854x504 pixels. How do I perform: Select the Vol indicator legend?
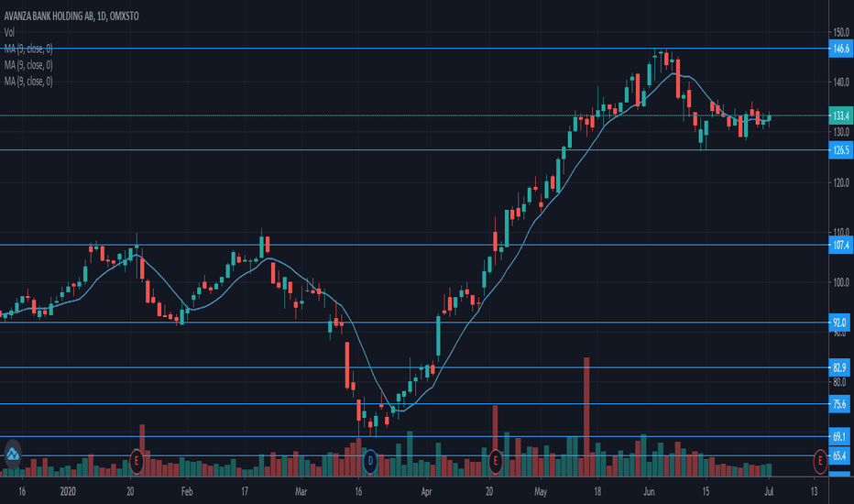[x=9, y=33]
